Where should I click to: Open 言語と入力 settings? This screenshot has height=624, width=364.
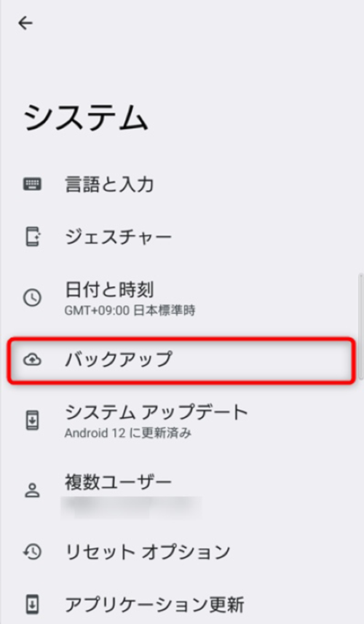pos(182,185)
